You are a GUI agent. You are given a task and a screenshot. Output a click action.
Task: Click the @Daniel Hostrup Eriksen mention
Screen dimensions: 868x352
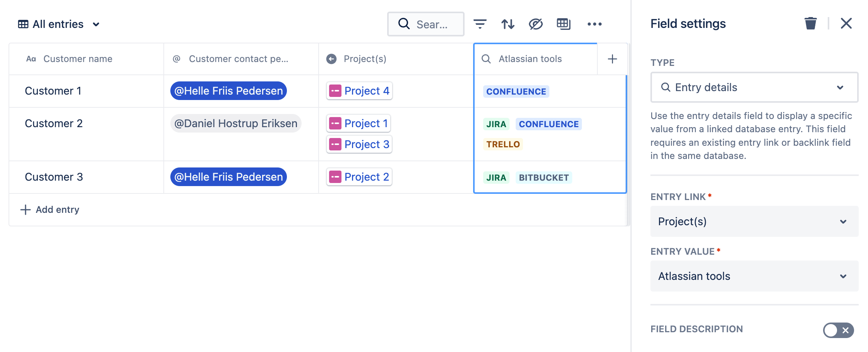(236, 123)
